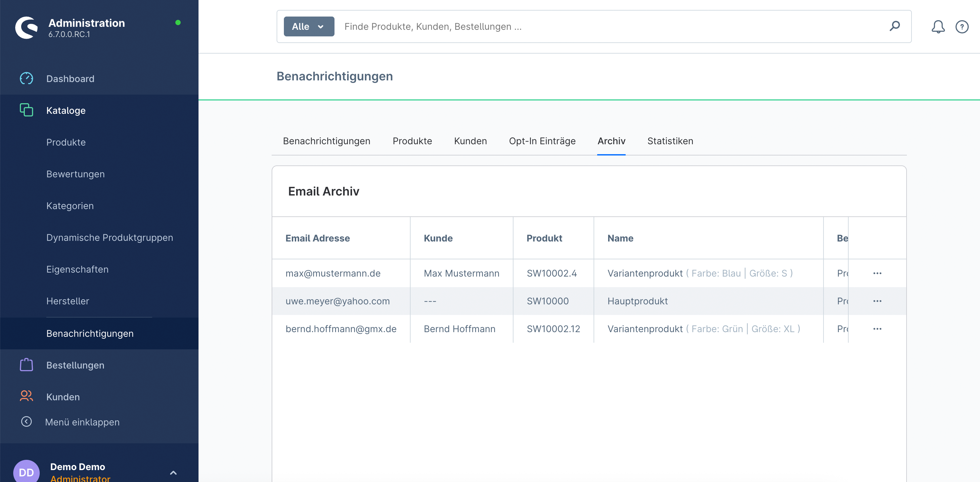
Task: Open the help question mark icon
Action: click(x=962, y=26)
